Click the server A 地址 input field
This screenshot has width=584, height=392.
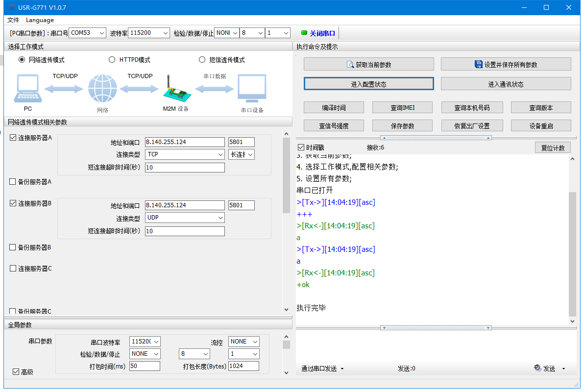[x=184, y=142]
